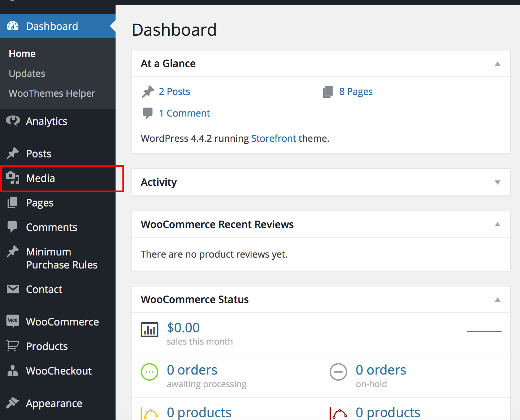Click the Appearance paintbrush icon

tap(13, 403)
